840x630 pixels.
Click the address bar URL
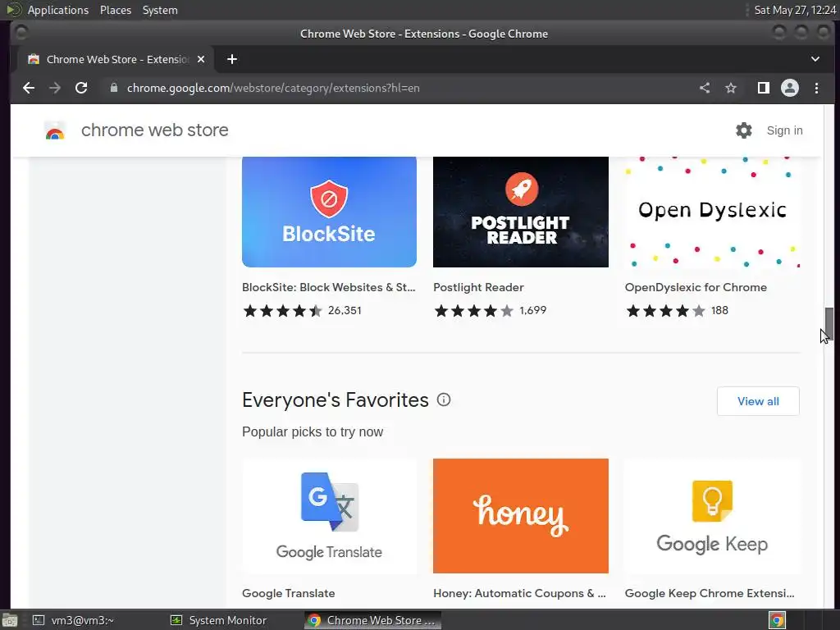[273, 88]
